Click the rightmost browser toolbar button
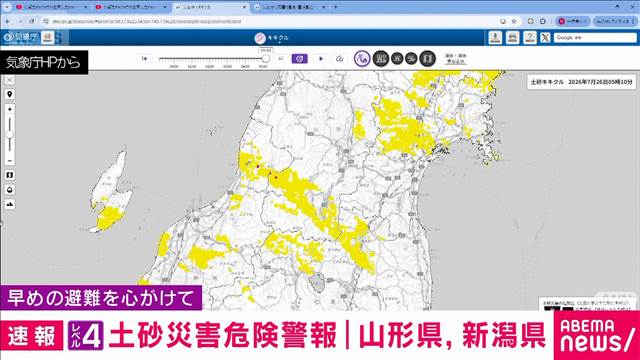The image size is (640, 360). click(x=615, y=21)
